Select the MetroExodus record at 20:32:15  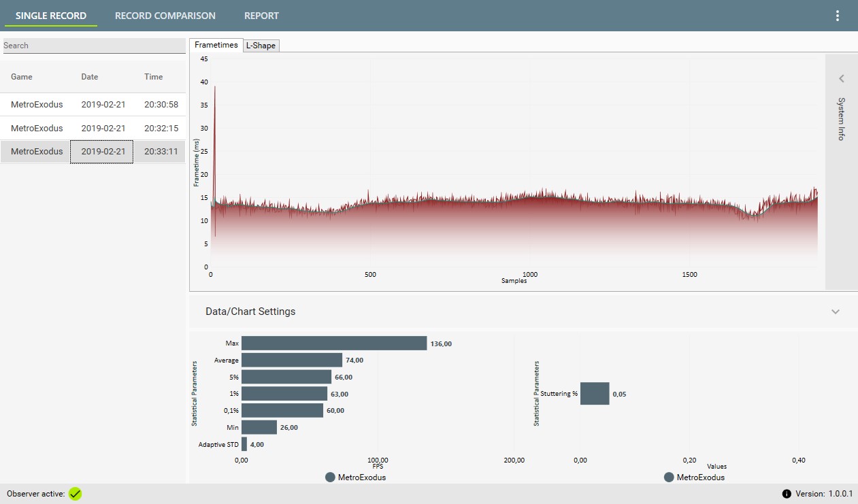tap(93, 128)
